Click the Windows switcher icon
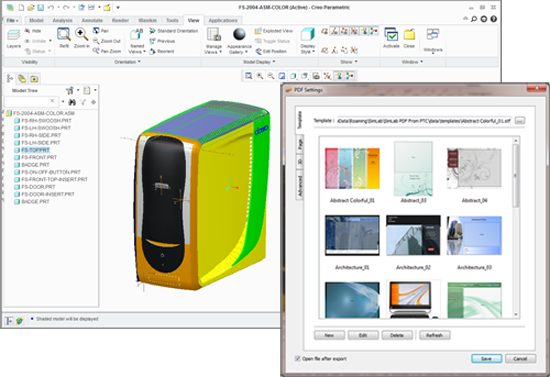The width and height of the screenshot is (550, 377). (x=433, y=35)
